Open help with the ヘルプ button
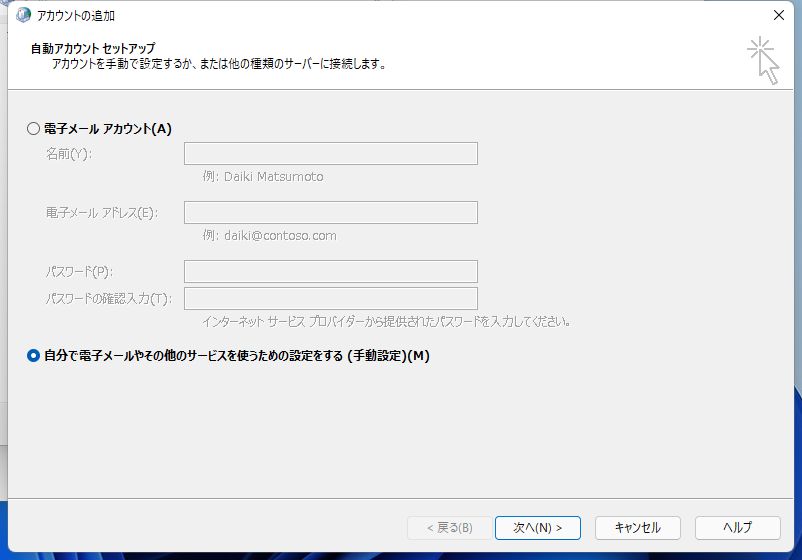 [738, 528]
